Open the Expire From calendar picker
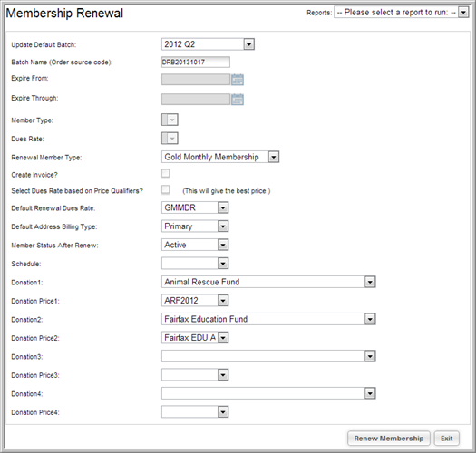 pos(238,80)
